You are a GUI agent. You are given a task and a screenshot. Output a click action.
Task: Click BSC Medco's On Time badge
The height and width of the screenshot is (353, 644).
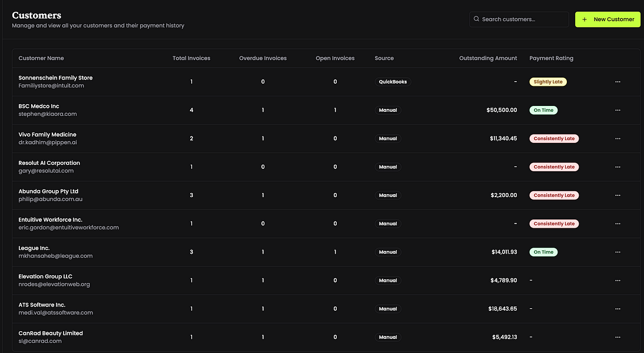543,110
